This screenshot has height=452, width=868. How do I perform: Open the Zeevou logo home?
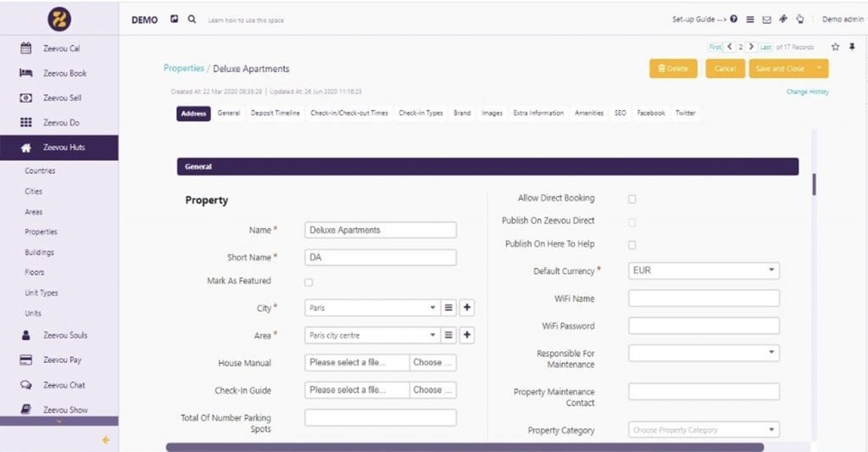point(58,19)
